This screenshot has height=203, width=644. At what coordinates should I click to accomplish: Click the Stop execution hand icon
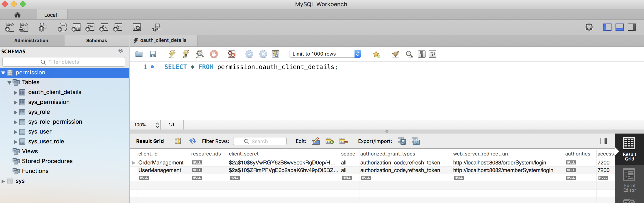click(214, 54)
